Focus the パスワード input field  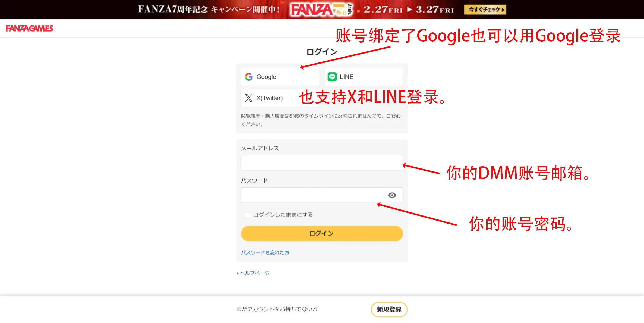pos(322,195)
